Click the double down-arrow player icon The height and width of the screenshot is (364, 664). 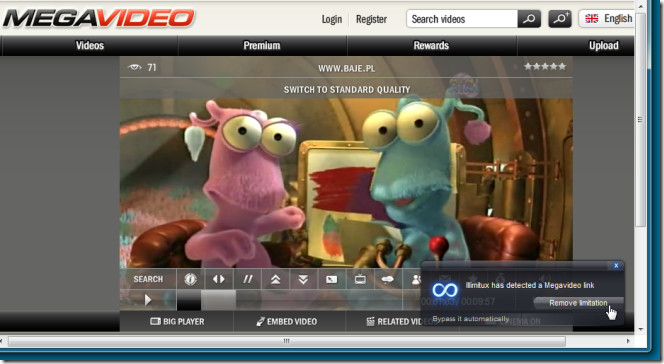pos(303,279)
